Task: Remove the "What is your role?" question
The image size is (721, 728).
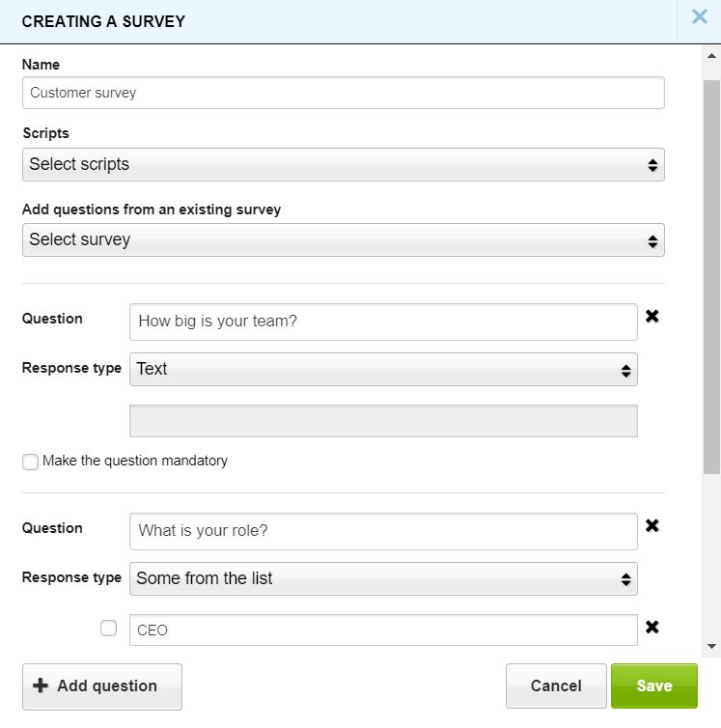Action: coord(652,526)
